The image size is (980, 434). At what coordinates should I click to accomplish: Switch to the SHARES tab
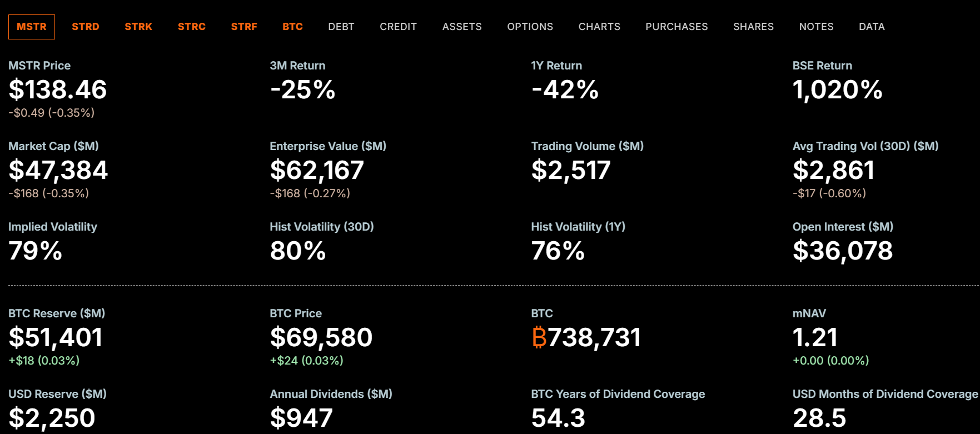753,27
